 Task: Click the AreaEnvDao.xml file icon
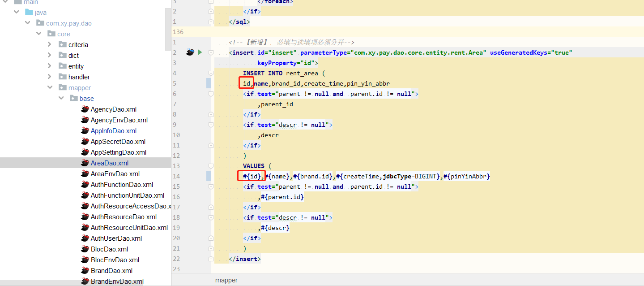tap(85, 173)
